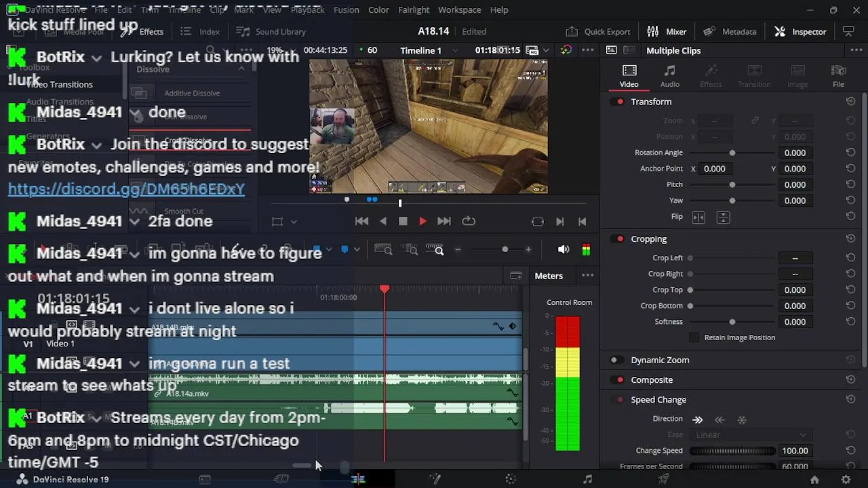Open the Mixer panel
Screen dimensions: 868x488
667,31
